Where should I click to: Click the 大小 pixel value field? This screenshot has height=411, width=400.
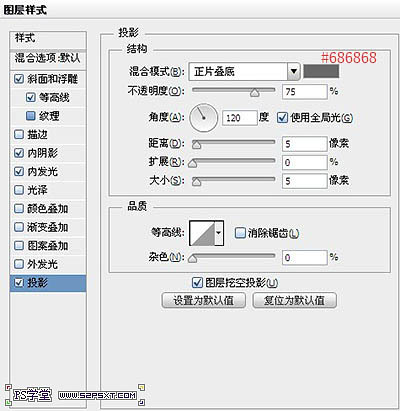click(305, 181)
